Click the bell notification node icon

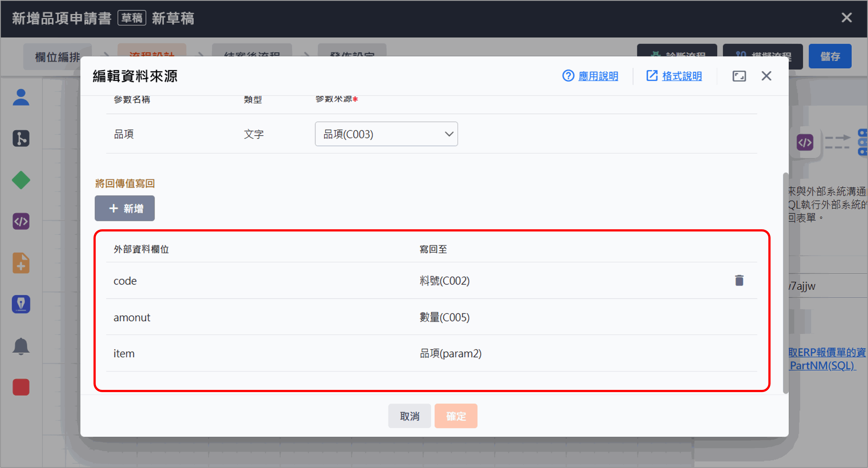click(21, 346)
